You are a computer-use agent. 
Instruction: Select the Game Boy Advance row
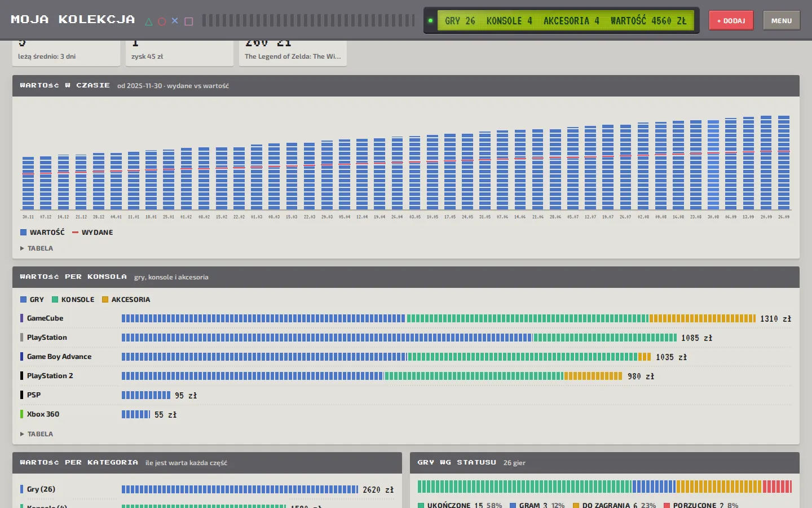(406, 357)
